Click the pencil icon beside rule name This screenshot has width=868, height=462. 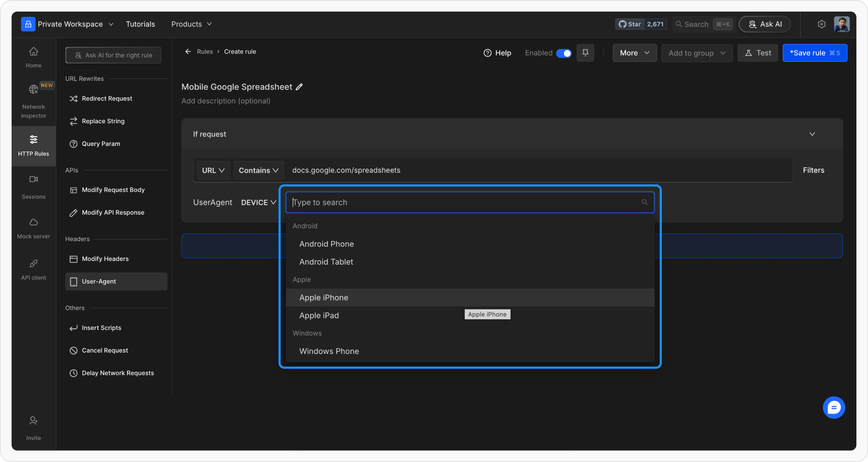(x=299, y=87)
